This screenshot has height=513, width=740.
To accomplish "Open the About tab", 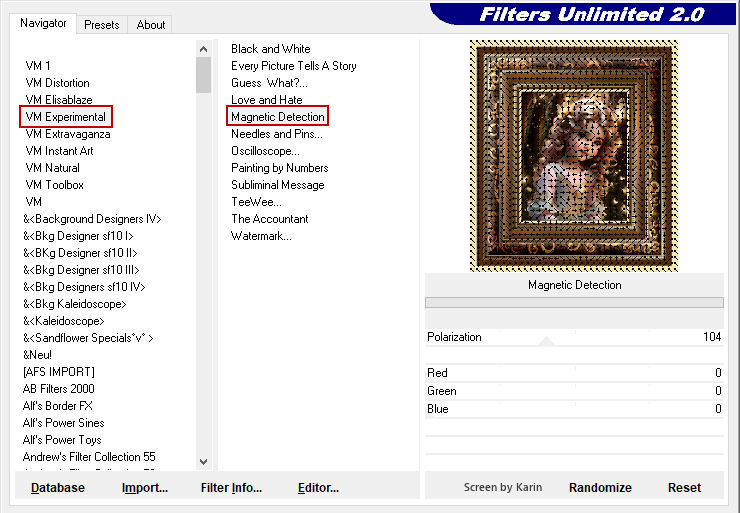I will 151,25.
